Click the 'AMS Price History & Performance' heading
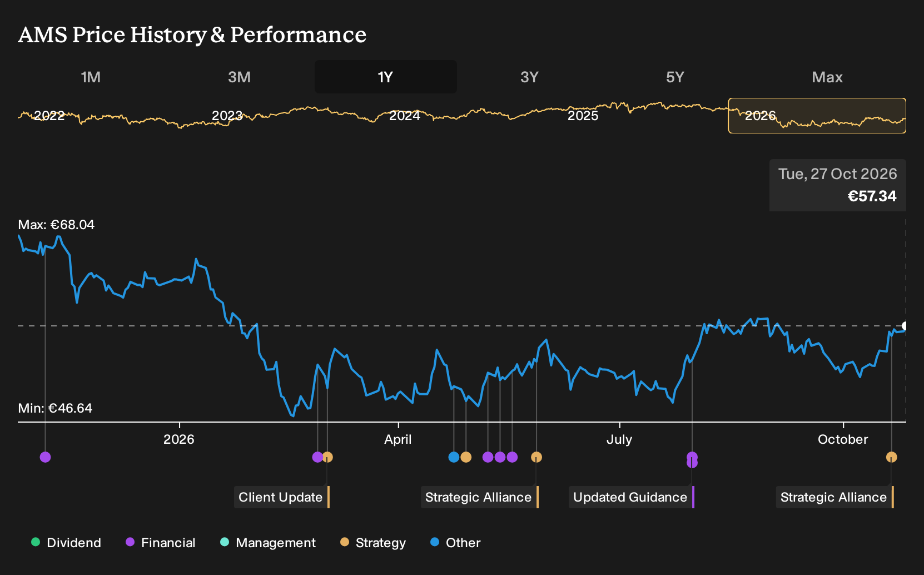924x575 pixels. 192,35
